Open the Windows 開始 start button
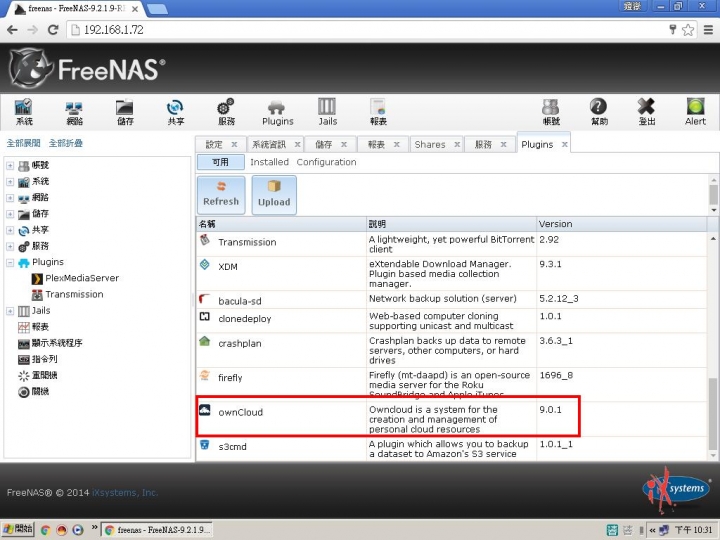Image resolution: width=720 pixels, height=540 pixels. click(18, 529)
